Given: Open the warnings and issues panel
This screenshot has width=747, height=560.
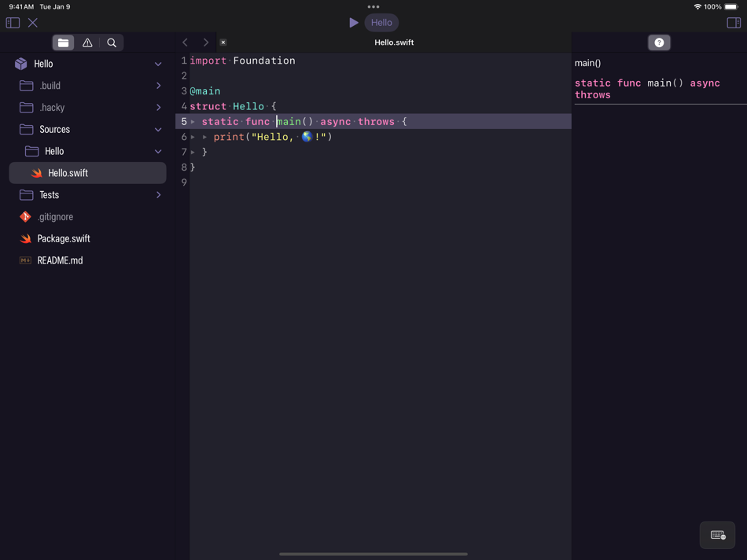Looking at the screenshot, I should 88,42.
